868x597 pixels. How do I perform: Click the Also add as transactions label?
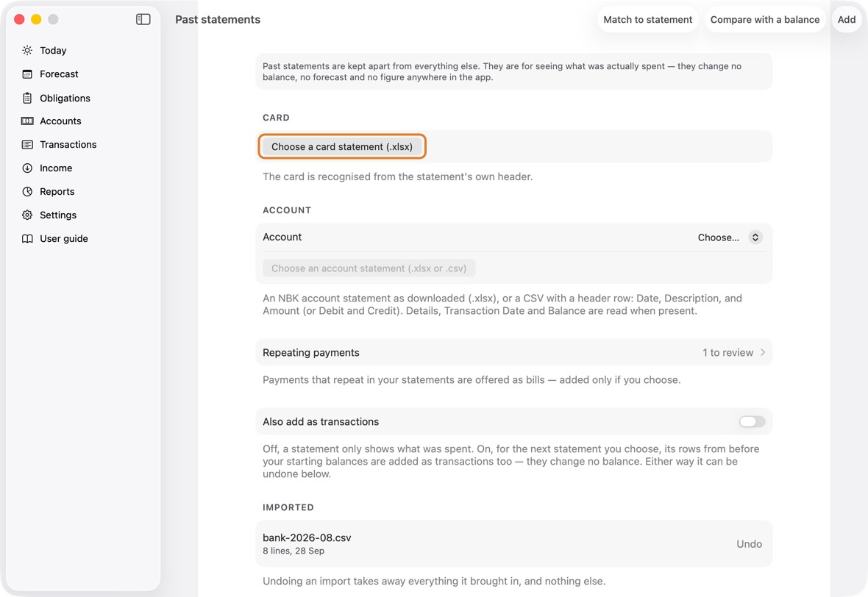tap(321, 421)
